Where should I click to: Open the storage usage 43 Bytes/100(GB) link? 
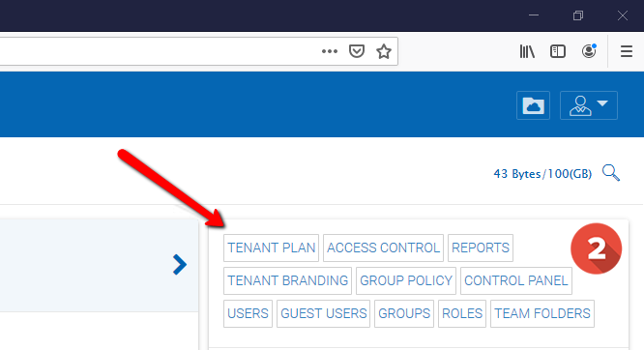tap(542, 174)
